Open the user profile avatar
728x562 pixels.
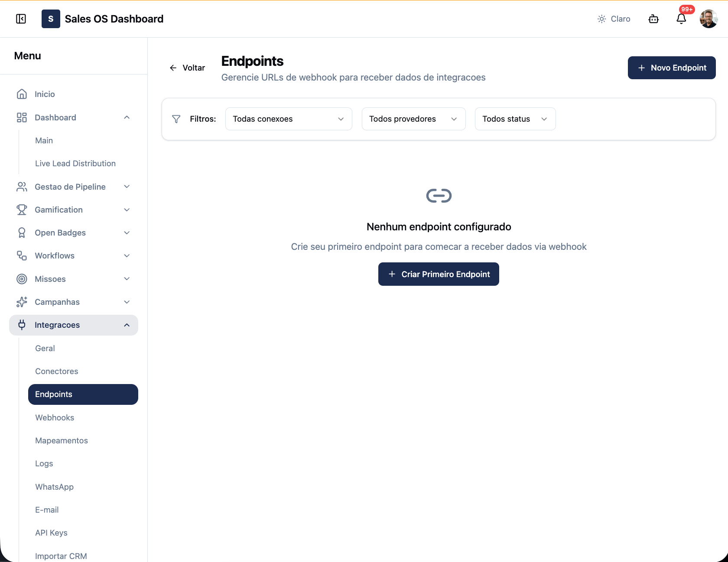coord(708,19)
